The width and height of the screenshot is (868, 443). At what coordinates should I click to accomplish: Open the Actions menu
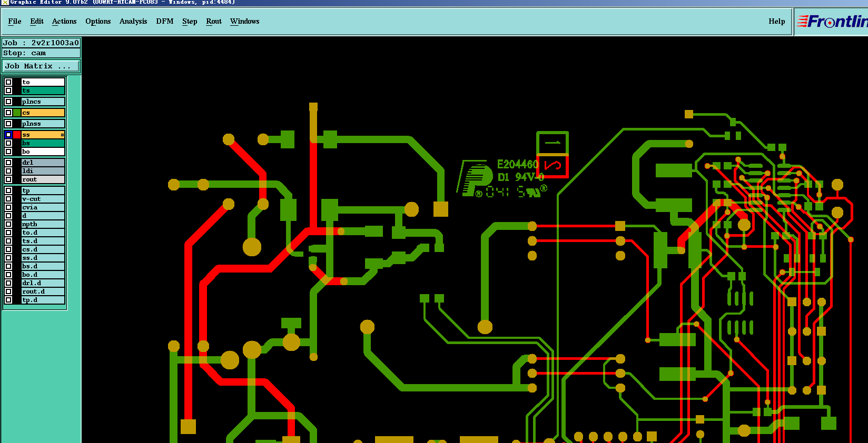[64, 21]
